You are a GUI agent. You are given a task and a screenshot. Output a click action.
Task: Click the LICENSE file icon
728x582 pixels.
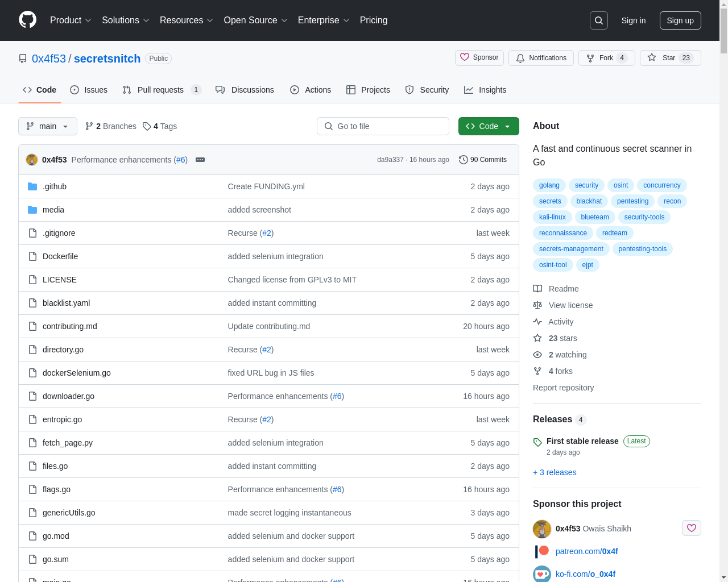coord(32,280)
